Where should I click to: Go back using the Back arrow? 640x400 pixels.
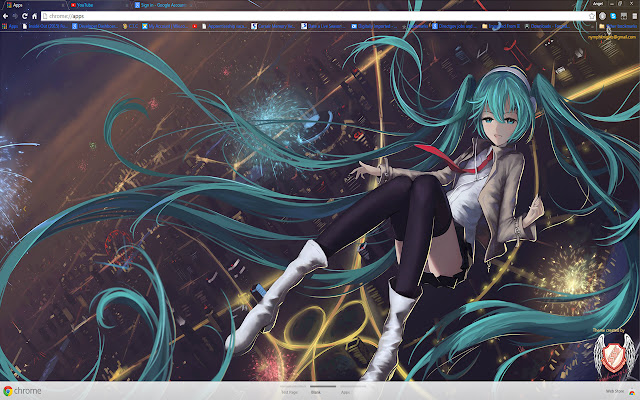pyautogui.click(x=5, y=16)
